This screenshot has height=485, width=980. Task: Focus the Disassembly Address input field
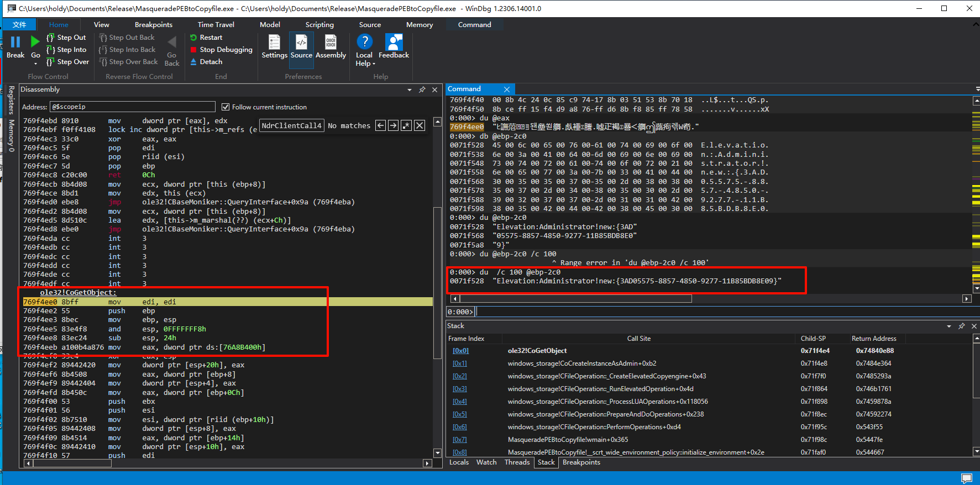pyautogui.click(x=133, y=107)
